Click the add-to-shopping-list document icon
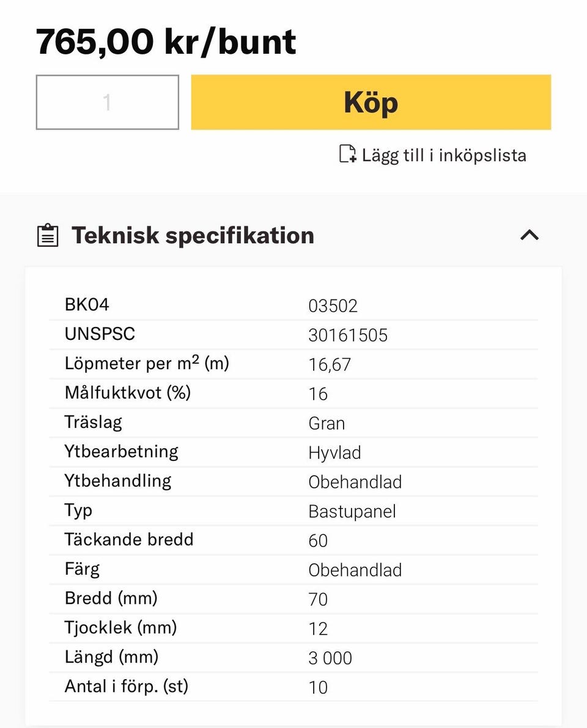The height and width of the screenshot is (728, 587). 347,154
